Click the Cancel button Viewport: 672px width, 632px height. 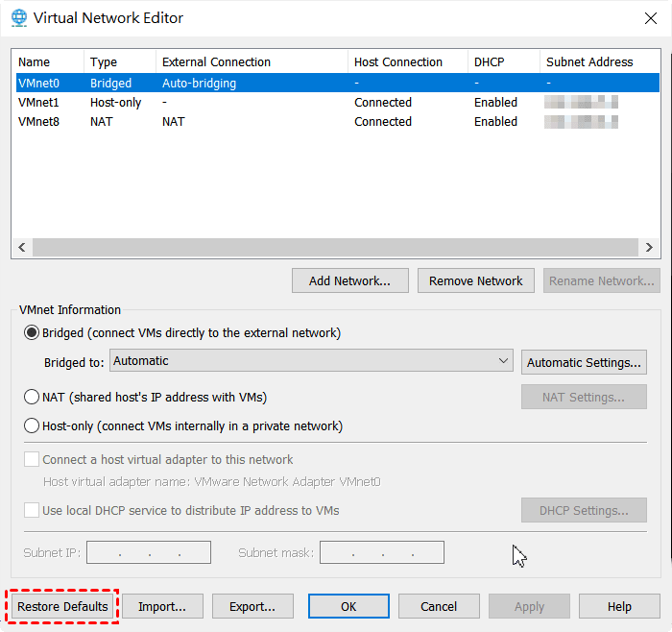[x=439, y=606]
